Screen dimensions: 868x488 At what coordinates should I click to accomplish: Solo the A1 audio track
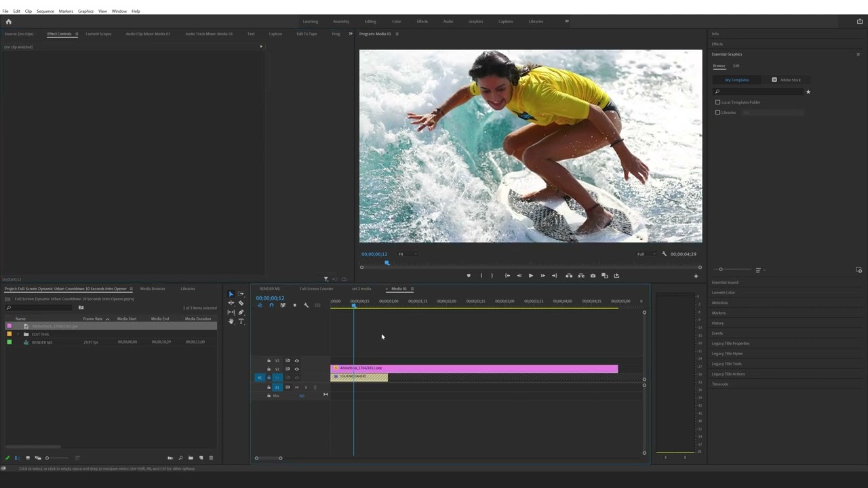306,387
